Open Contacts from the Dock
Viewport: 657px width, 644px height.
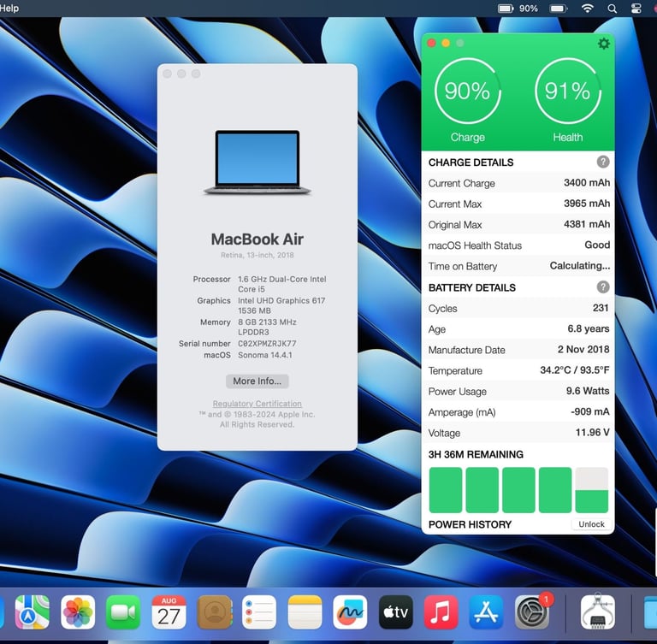(214, 612)
